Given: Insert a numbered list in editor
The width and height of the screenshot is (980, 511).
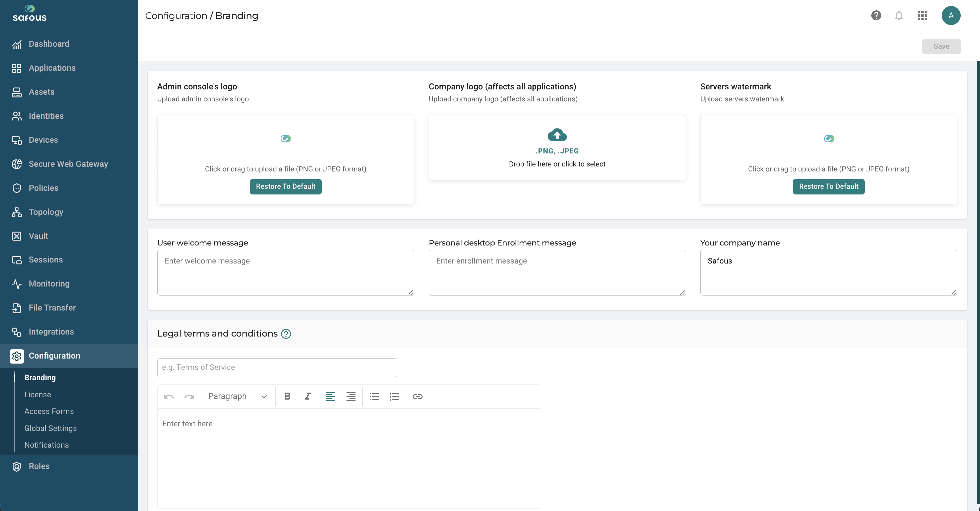Looking at the screenshot, I should (x=394, y=396).
